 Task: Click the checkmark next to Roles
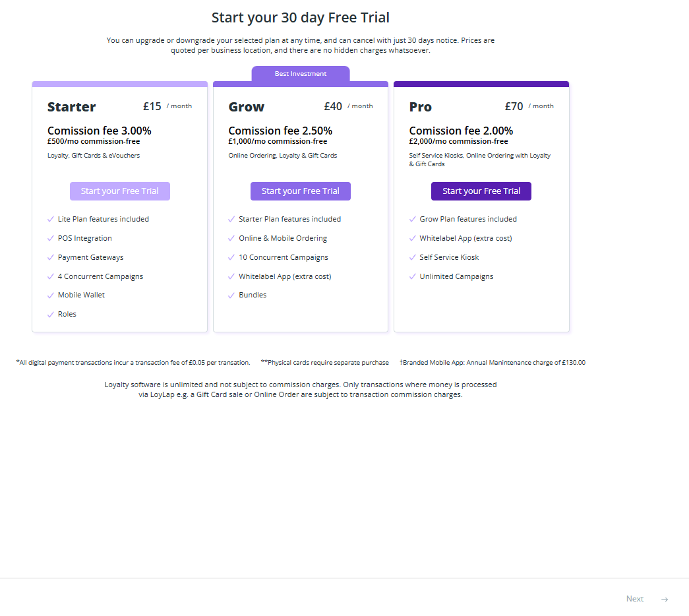coord(51,315)
